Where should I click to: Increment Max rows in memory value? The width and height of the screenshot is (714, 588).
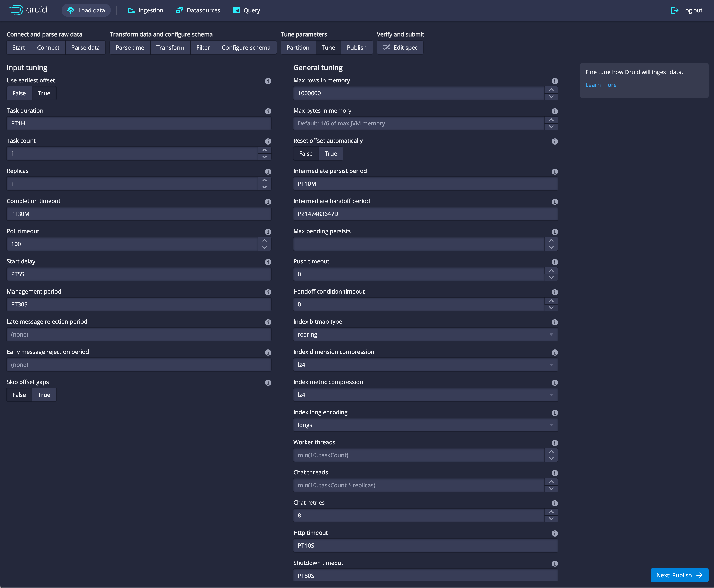(551, 90)
